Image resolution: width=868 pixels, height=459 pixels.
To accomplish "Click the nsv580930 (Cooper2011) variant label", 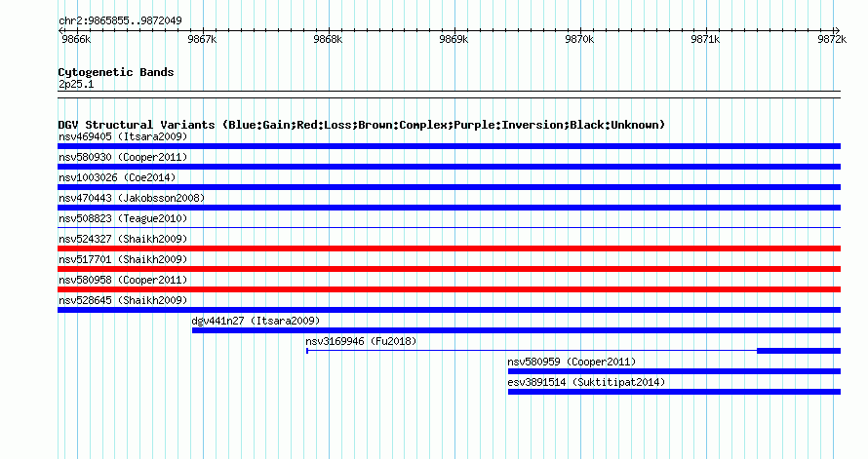I will tap(123, 157).
